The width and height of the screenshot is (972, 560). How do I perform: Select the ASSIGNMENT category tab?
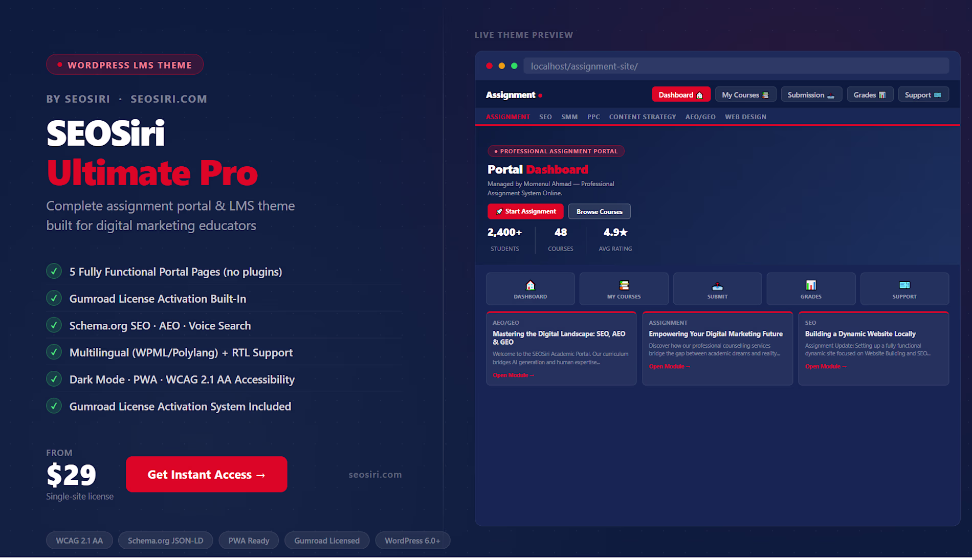click(508, 117)
